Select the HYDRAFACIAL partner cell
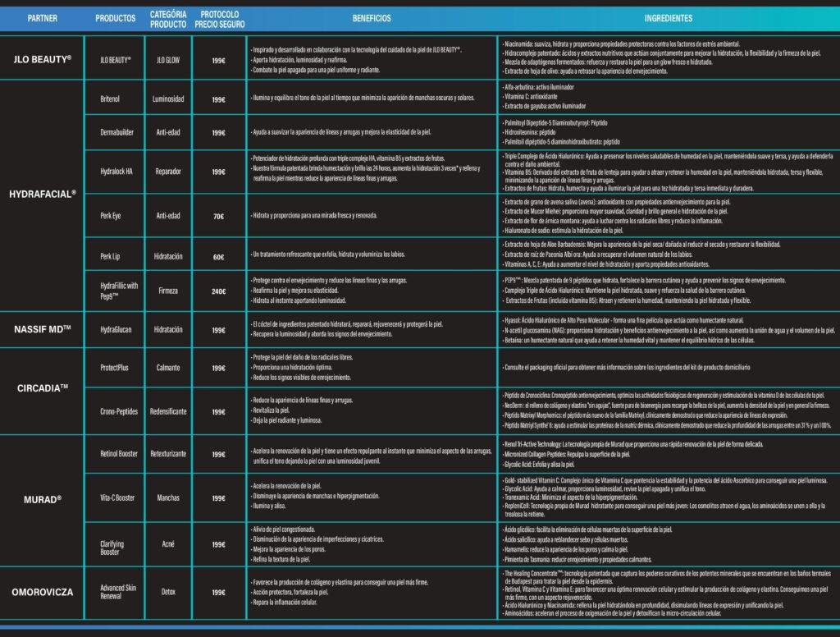 43,194
